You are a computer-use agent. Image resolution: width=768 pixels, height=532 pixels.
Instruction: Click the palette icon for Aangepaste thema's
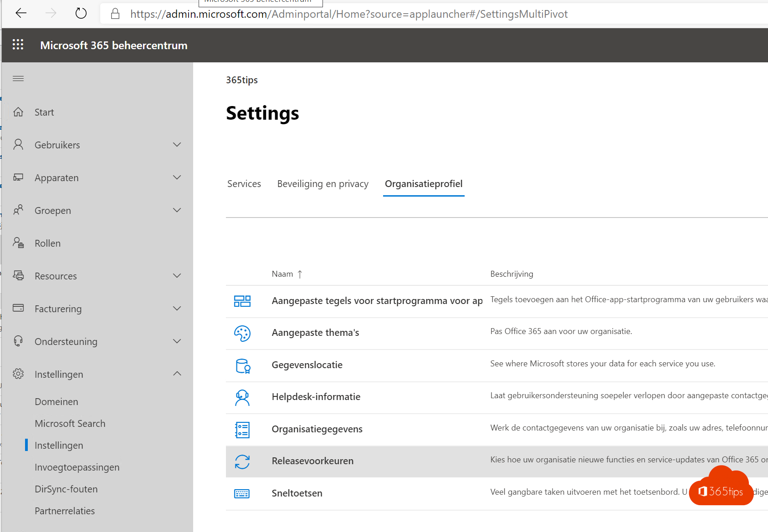click(x=242, y=333)
